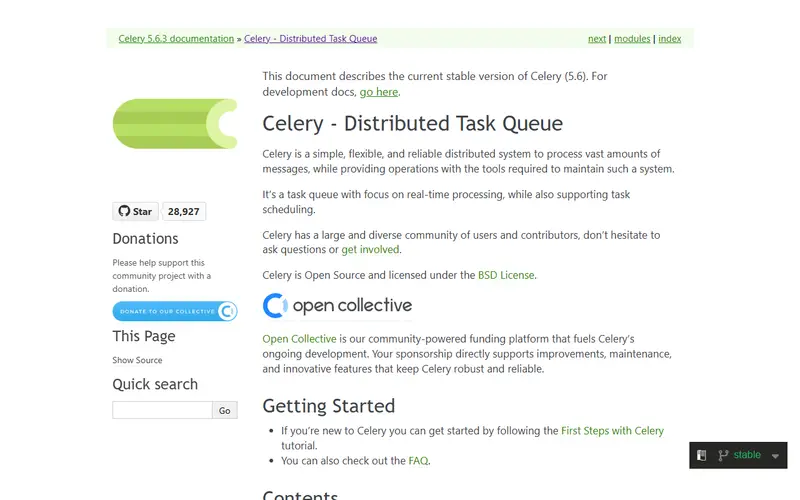
Task: Open the Read the Docs book icon
Action: pyautogui.click(x=702, y=455)
